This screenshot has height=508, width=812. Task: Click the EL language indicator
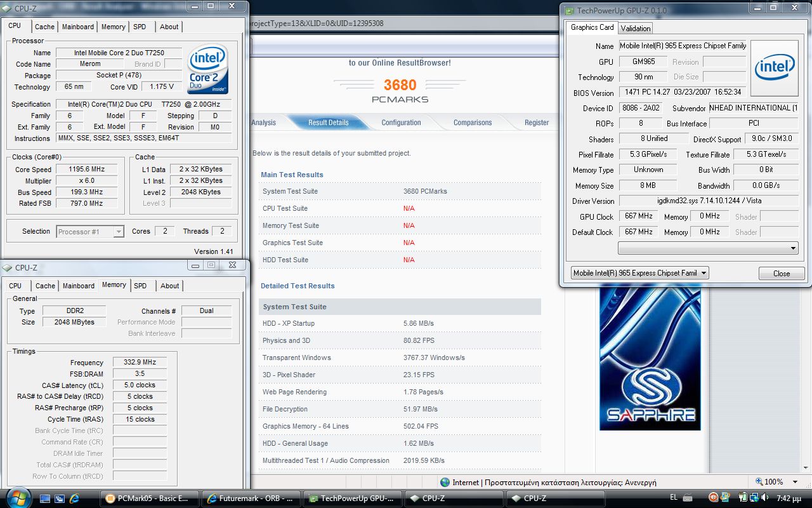pos(674,498)
